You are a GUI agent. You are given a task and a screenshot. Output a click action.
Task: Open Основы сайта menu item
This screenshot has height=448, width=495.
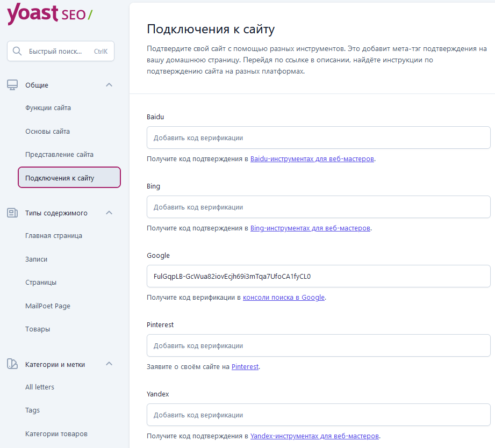click(x=47, y=131)
